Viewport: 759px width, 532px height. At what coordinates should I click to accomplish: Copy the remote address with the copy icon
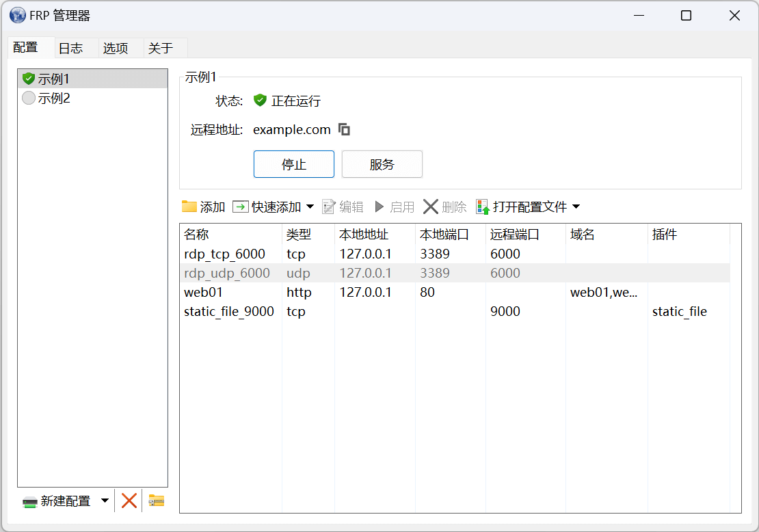pos(344,129)
